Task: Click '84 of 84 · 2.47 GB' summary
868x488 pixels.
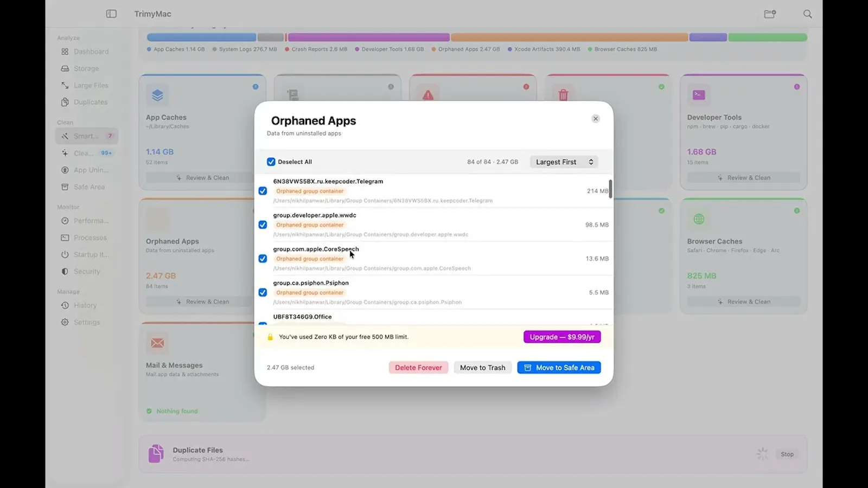Action: click(x=493, y=162)
